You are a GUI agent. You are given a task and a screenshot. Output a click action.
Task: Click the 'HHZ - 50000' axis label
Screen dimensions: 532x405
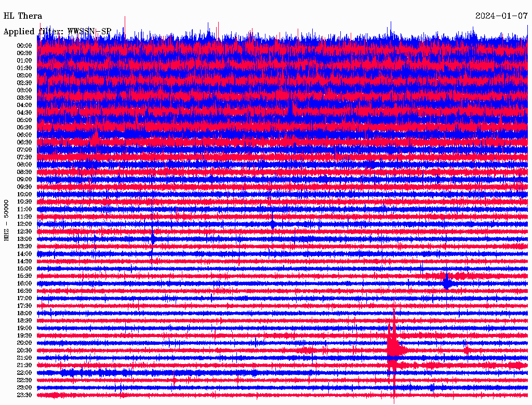6,221
